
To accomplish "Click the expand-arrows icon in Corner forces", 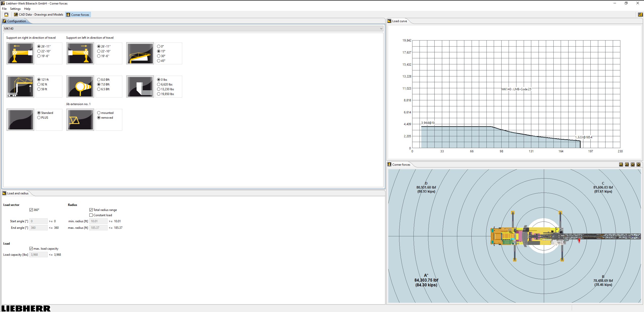I will point(632,164).
